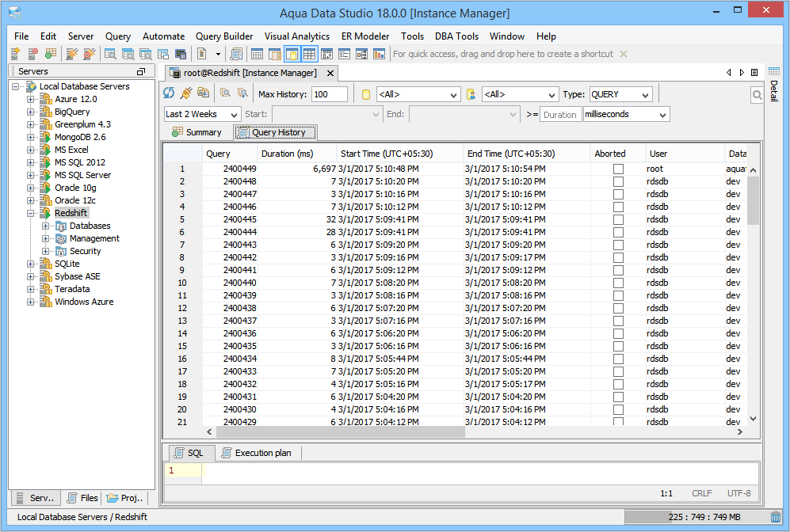
Task: Check Aborted box for query 2400437
Action: click(618, 321)
